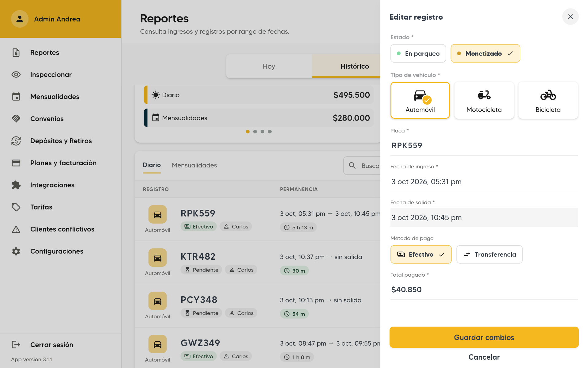The width and height of the screenshot is (588, 368).
Task: Open Fecha de salida date field
Action: click(x=484, y=218)
